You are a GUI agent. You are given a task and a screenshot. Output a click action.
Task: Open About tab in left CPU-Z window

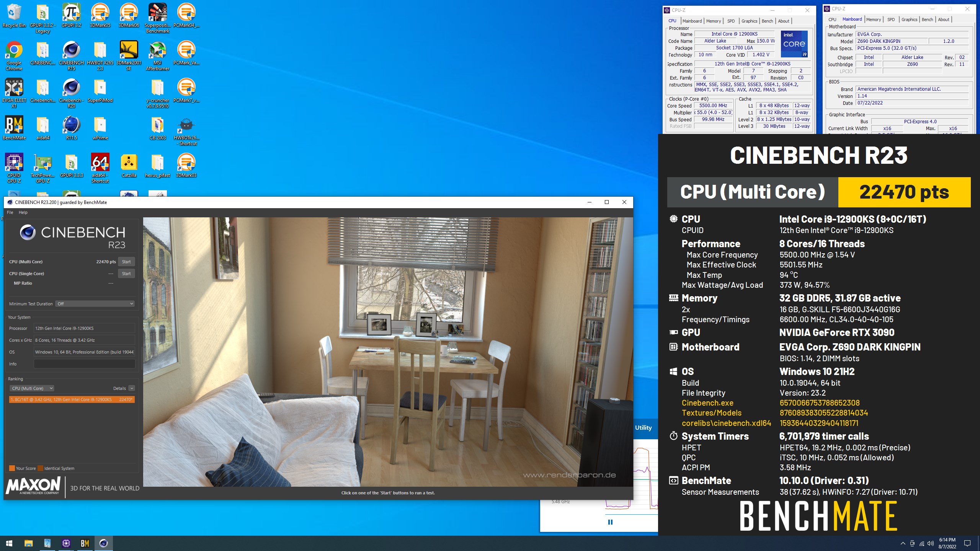click(783, 21)
